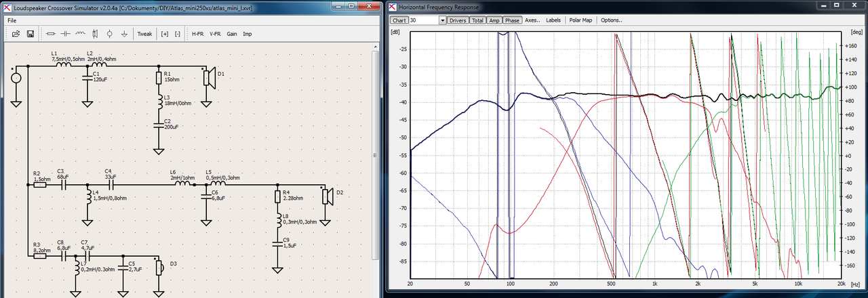This screenshot has width=868, height=298.
Task: Toggle the Drivers curve display
Action: tap(458, 20)
